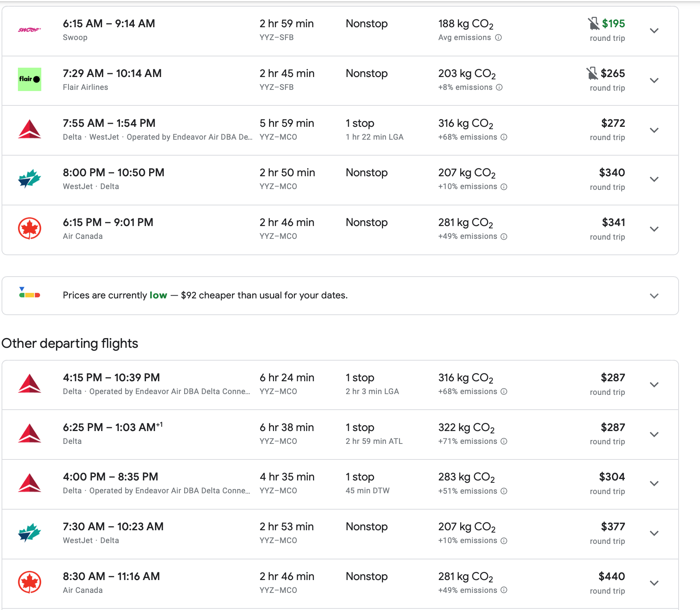Expand the low prices insight panel
This screenshot has height=610, width=700.
point(654,296)
